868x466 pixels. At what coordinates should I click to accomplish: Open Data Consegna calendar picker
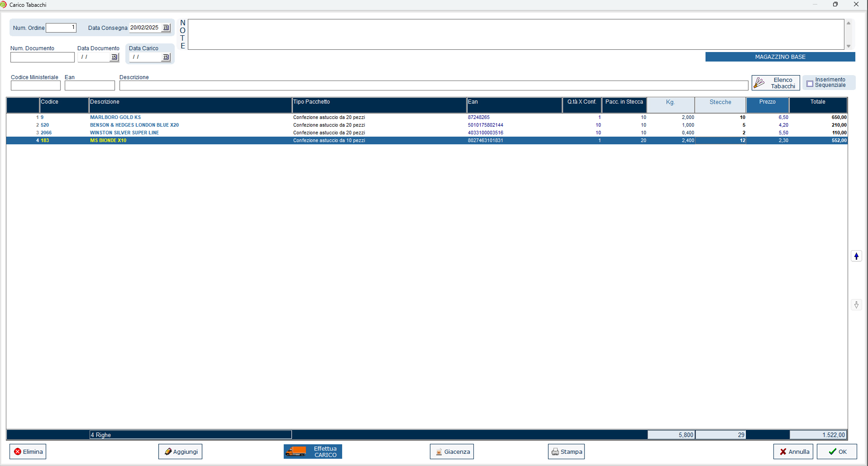166,28
